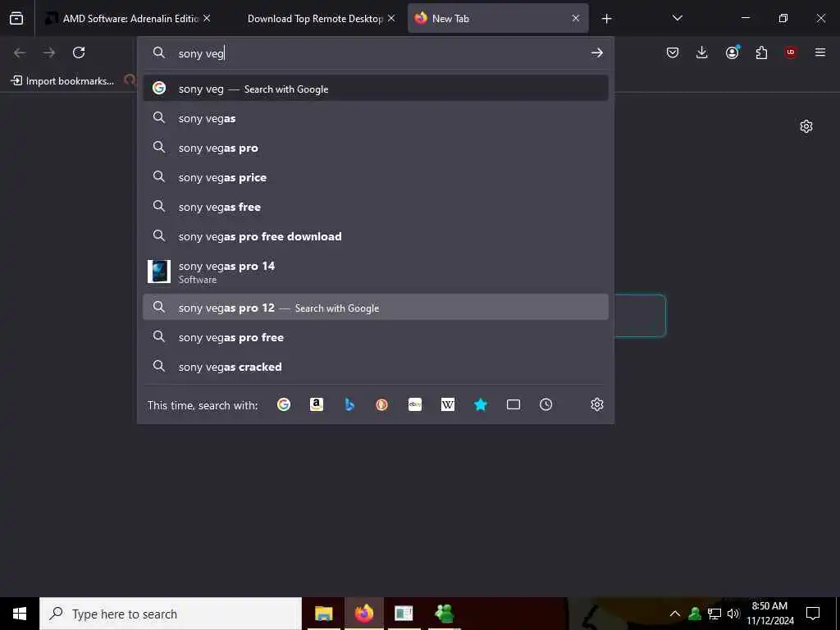Open the 'sony vegas pro 14' Software suggestion
840x630 pixels.
(x=376, y=272)
